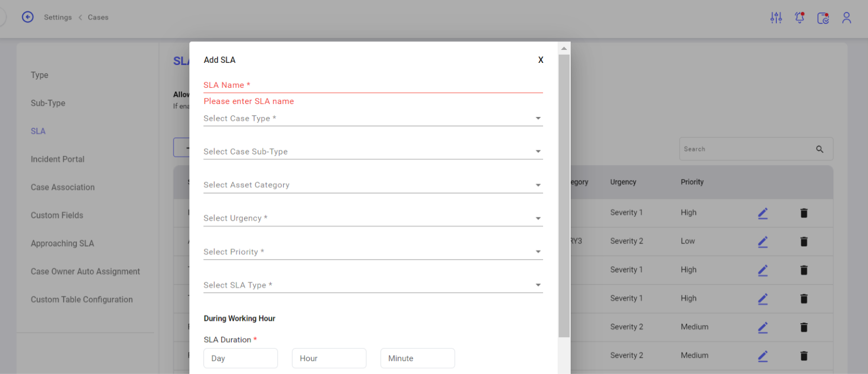Edit the Severity 2 Low SLA row
The image size is (868, 374).
[x=763, y=241]
